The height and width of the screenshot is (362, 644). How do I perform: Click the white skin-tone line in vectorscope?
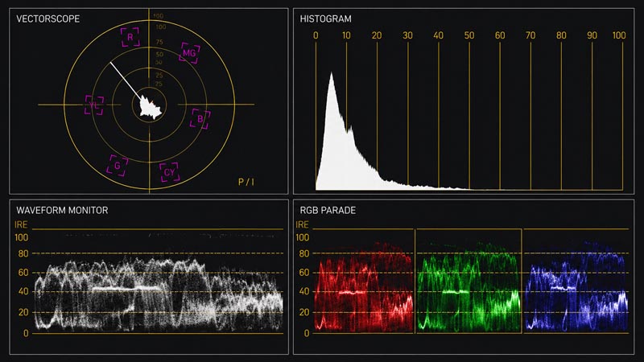click(126, 80)
